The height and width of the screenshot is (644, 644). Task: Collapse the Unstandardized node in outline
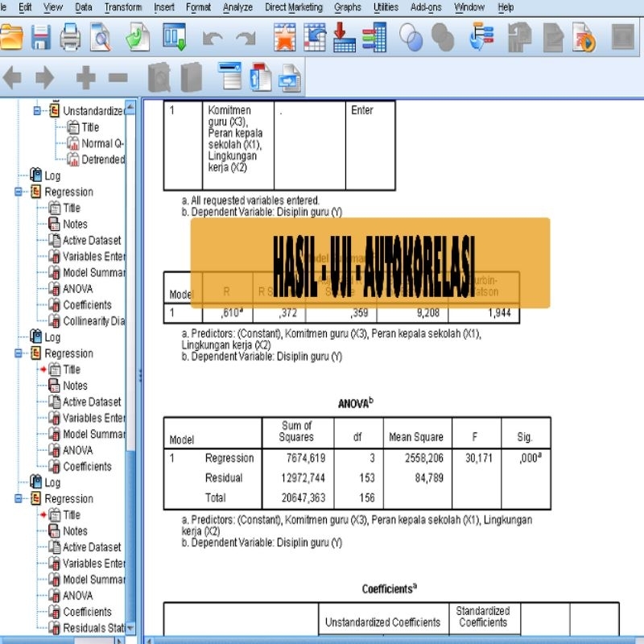[x=37, y=111]
